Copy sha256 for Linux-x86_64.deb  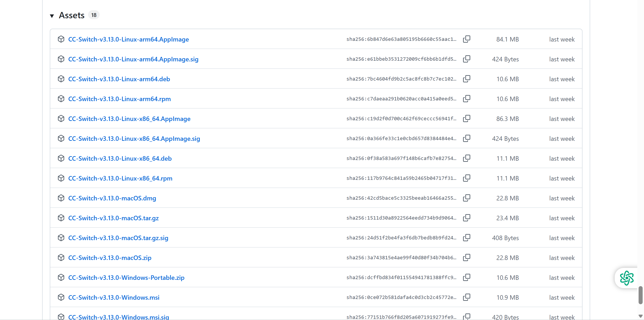[x=466, y=158]
